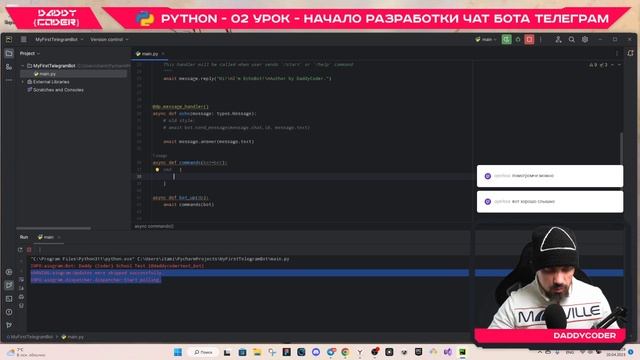The height and width of the screenshot is (360, 640).
Task: Close the main tab in Run panel
Action: [x=59, y=237]
